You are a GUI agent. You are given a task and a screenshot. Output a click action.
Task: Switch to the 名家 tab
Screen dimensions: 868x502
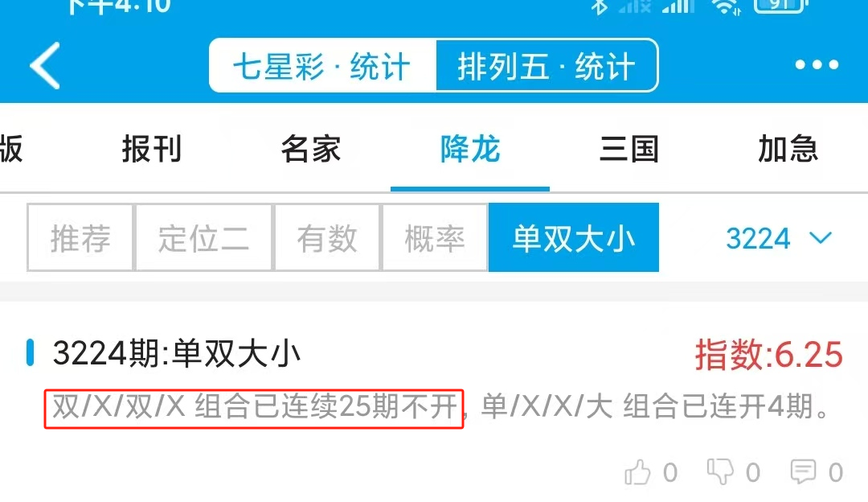point(310,149)
